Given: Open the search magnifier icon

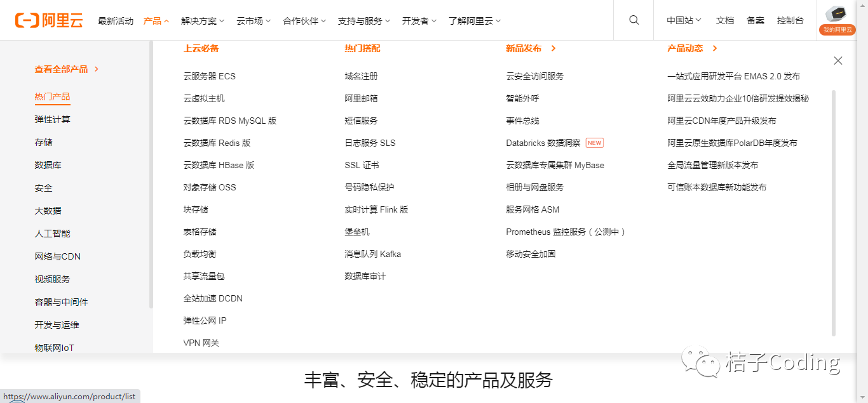Looking at the screenshot, I should (x=634, y=20).
